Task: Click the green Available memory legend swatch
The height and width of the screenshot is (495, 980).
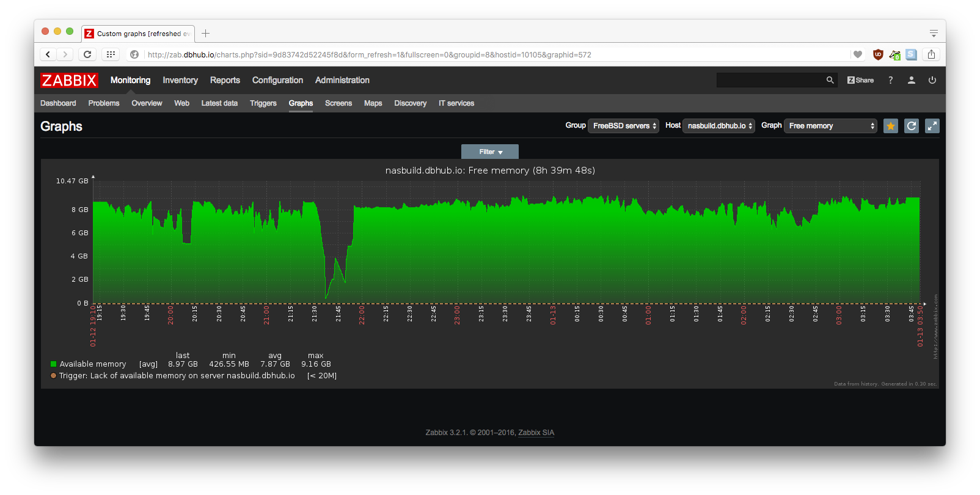Action: (x=54, y=364)
